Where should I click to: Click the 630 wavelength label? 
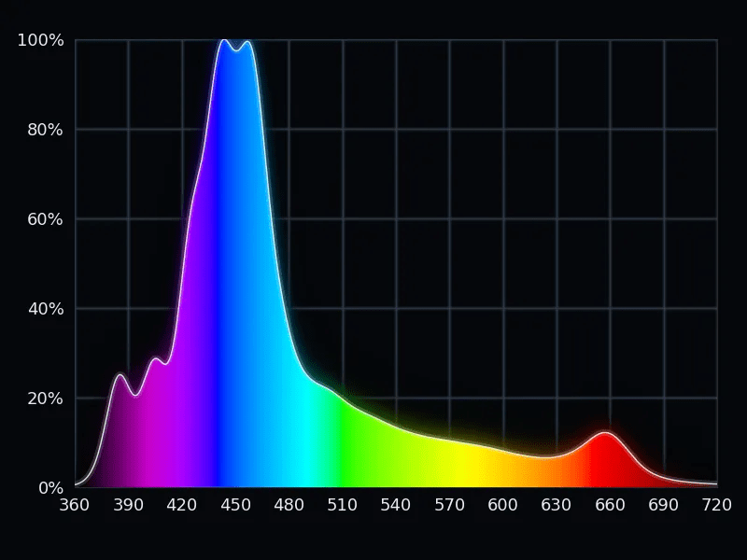tap(556, 505)
